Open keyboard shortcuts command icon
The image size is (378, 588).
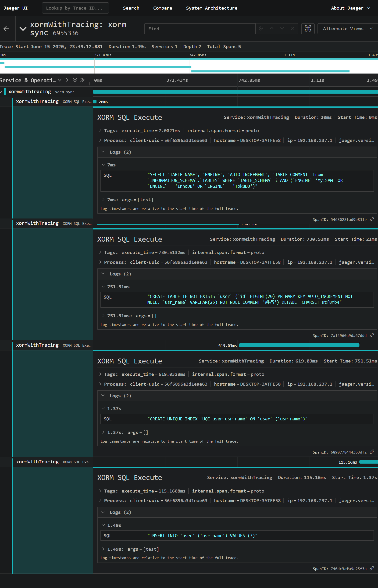click(308, 28)
